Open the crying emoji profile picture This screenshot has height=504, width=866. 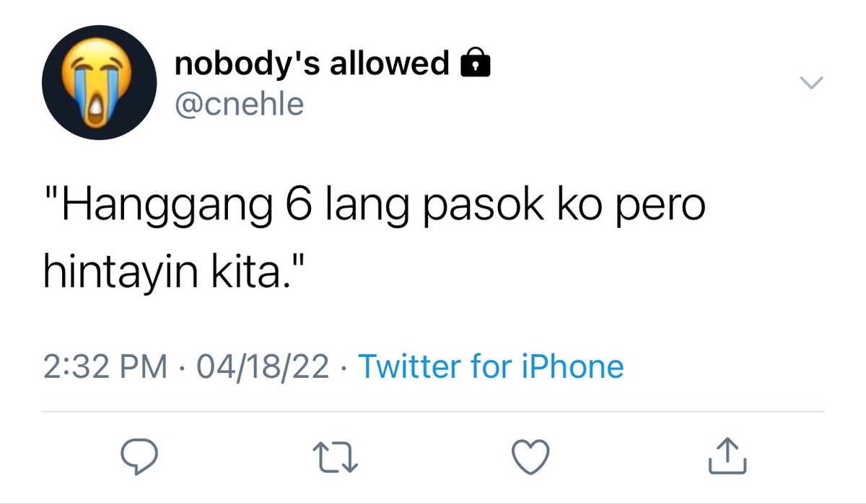100,84
